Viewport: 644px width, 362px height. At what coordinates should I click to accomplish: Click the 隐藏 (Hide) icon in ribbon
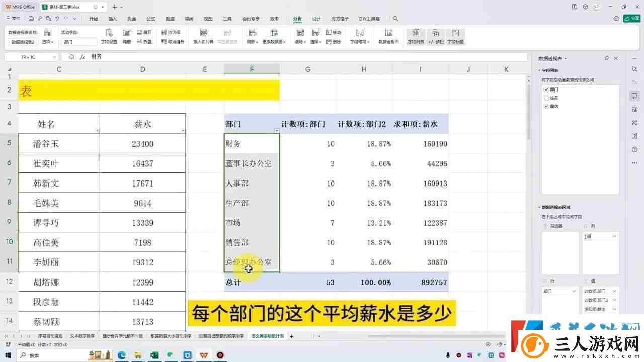[127, 33]
